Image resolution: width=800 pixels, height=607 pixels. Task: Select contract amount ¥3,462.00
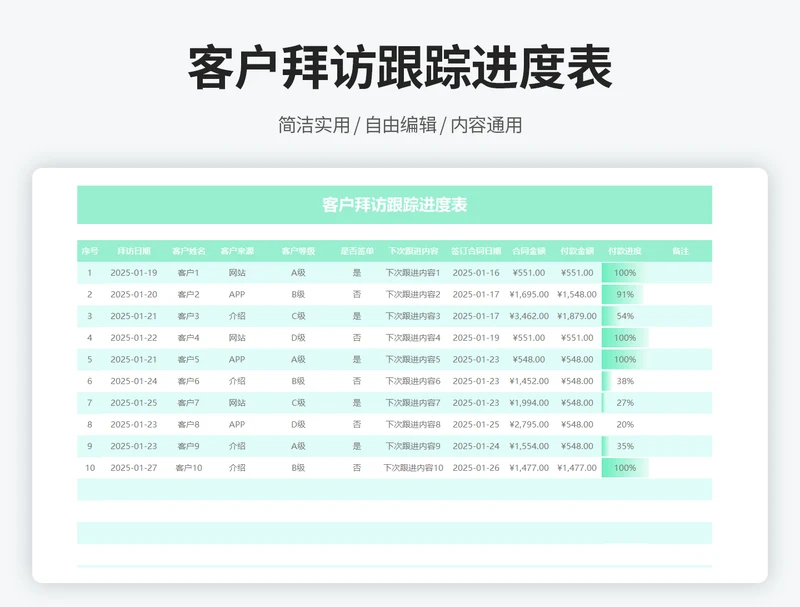click(529, 316)
